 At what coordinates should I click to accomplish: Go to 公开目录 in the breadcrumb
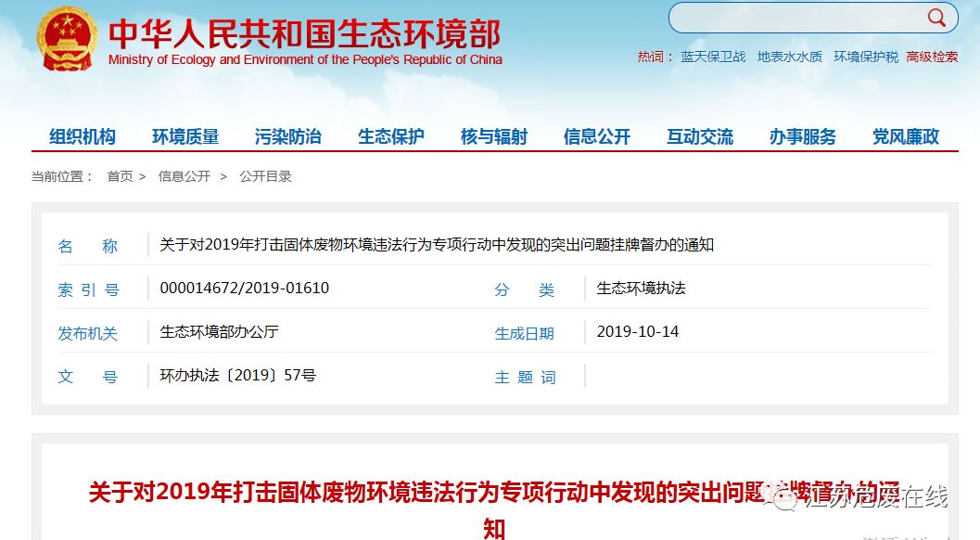coord(265,176)
